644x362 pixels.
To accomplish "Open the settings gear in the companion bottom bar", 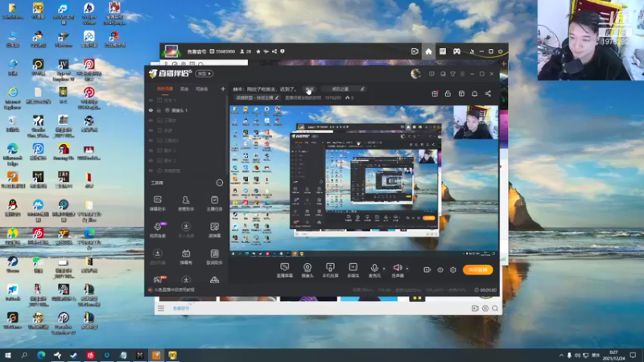I will 453,269.
